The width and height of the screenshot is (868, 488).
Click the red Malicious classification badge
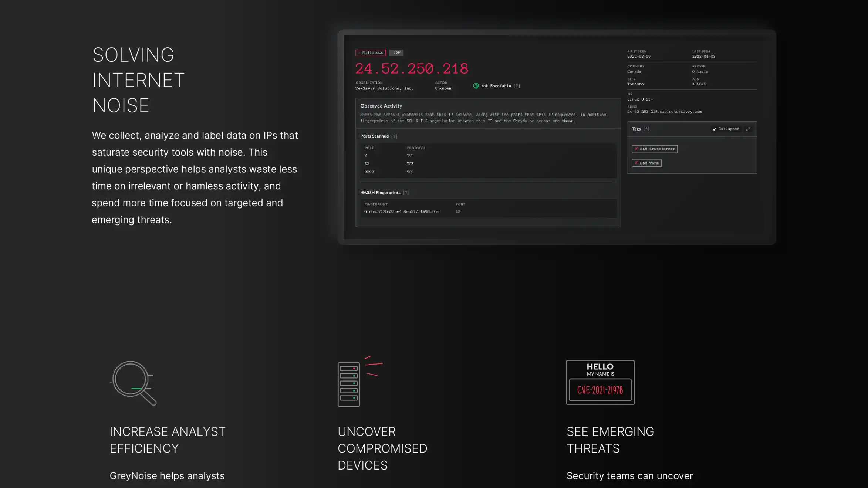point(371,53)
